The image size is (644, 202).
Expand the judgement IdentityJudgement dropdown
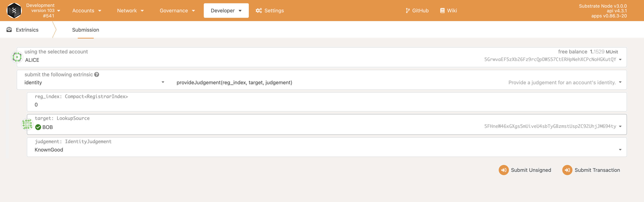coord(620,149)
